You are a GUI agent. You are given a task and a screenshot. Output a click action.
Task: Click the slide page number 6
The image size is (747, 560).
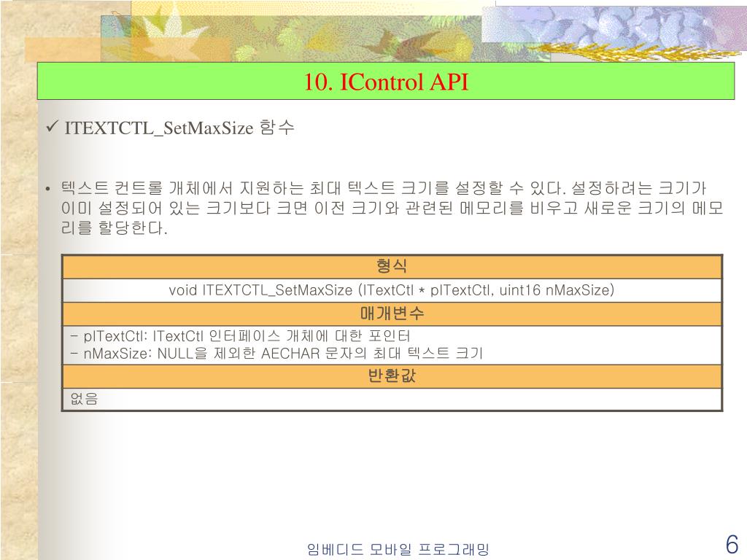click(x=732, y=544)
